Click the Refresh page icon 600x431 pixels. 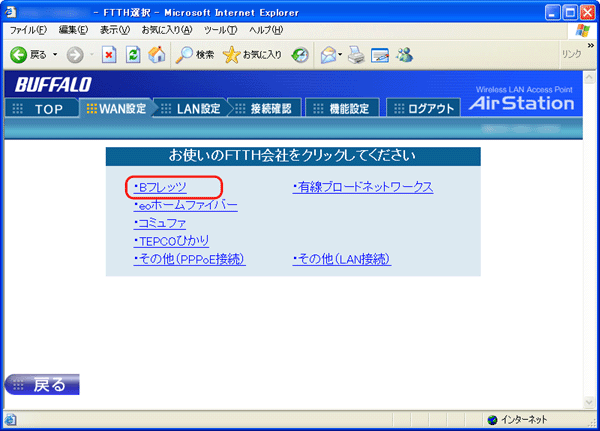coord(133,55)
